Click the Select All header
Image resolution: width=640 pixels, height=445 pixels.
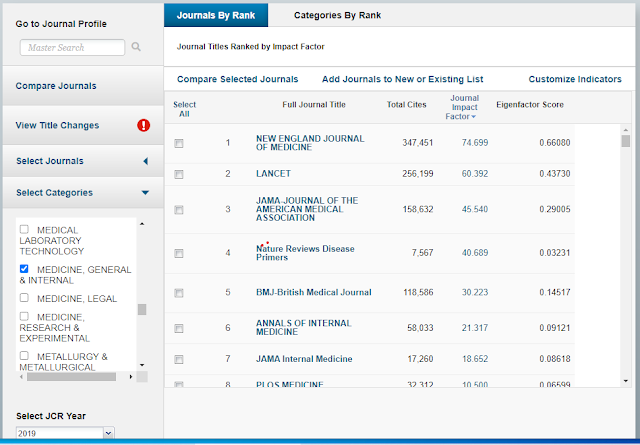click(x=184, y=109)
